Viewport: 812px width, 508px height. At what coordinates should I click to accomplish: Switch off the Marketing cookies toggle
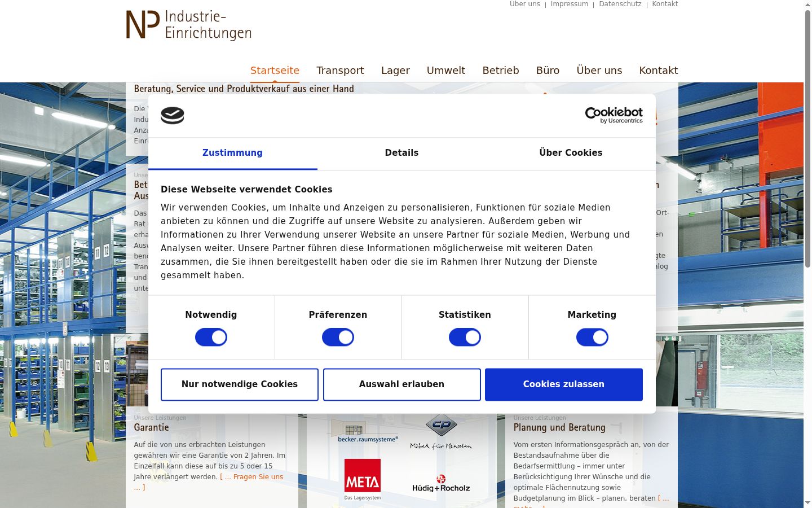point(592,338)
